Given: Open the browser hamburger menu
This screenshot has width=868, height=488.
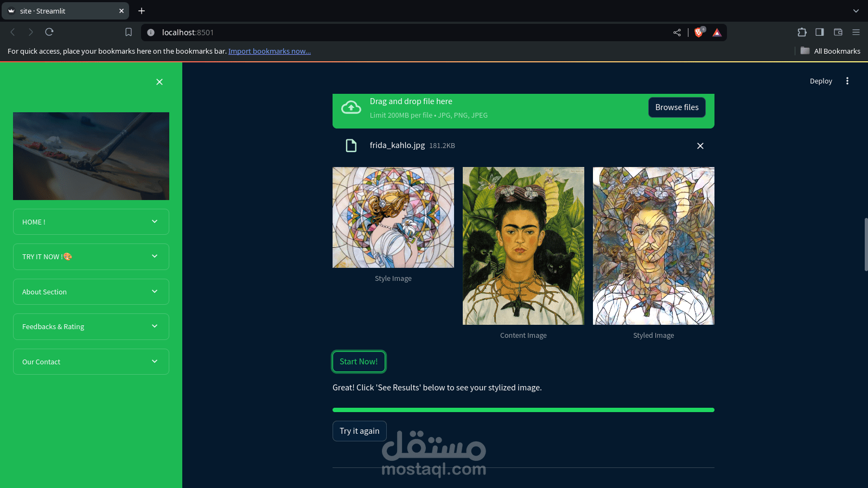Looking at the screenshot, I should point(856,32).
